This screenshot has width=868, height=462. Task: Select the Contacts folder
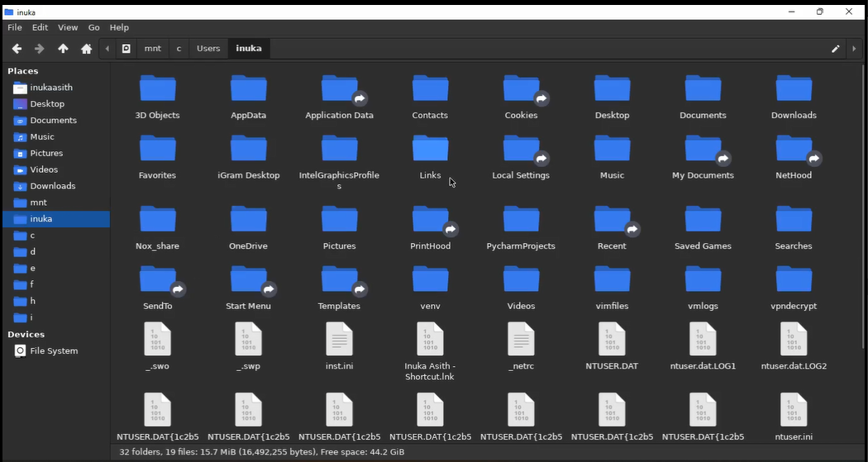coord(430,98)
